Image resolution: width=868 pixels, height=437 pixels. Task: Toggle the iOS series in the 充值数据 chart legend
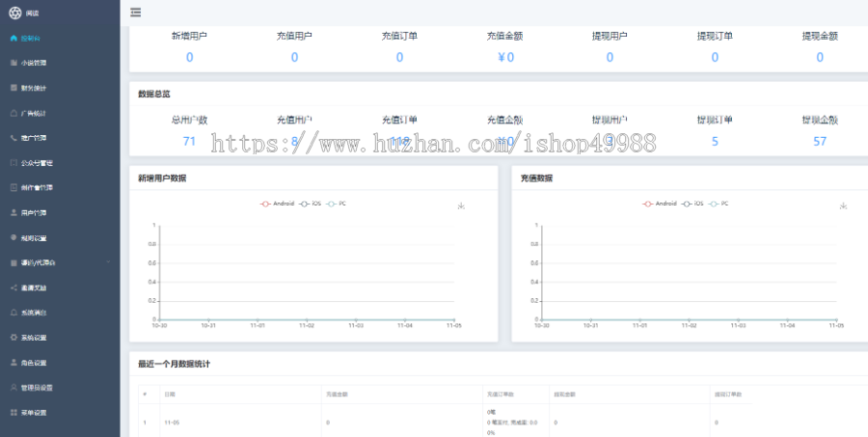click(x=692, y=204)
